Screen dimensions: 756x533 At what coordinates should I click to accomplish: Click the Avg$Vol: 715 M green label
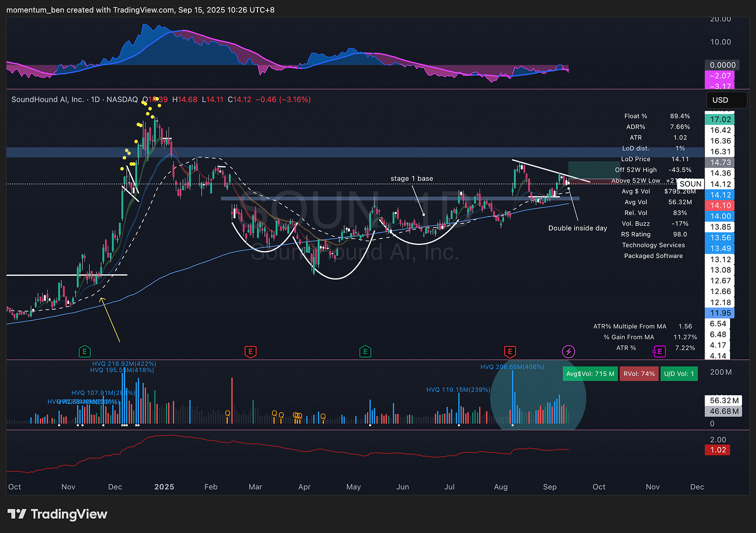pyautogui.click(x=590, y=374)
